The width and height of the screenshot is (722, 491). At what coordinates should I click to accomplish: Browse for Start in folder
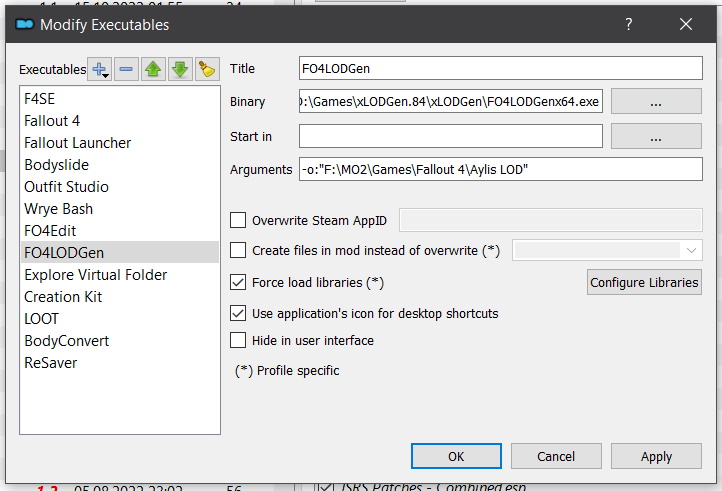point(656,136)
